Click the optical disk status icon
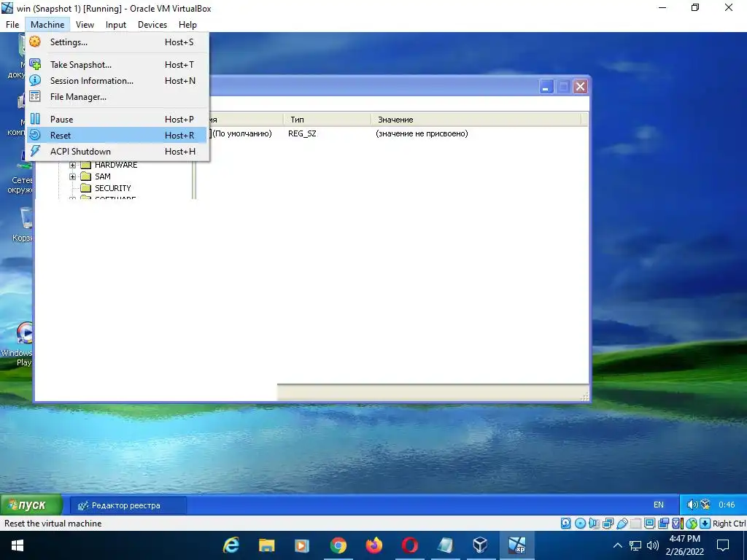The width and height of the screenshot is (747, 560). (x=580, y=524)
